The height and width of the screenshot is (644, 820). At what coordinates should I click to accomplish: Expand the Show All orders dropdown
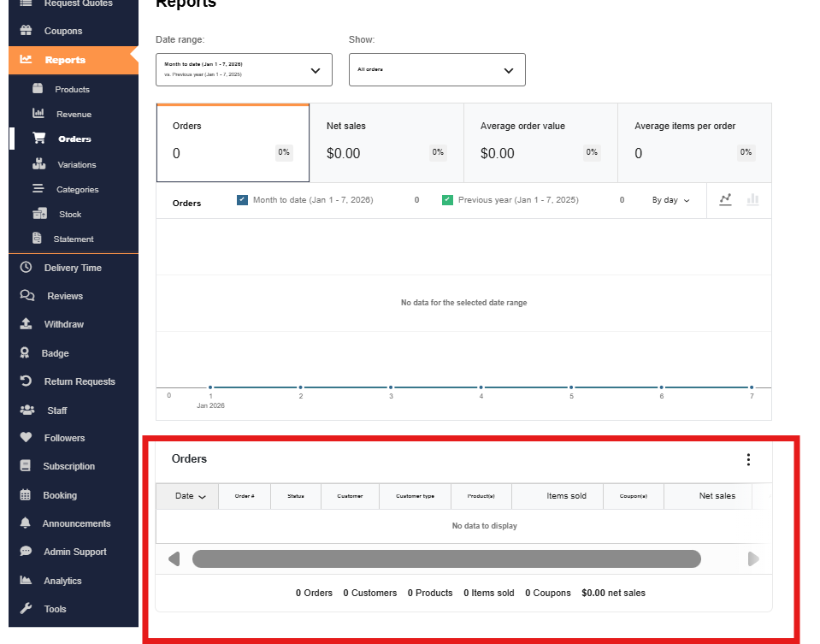(x=437, y=70)
